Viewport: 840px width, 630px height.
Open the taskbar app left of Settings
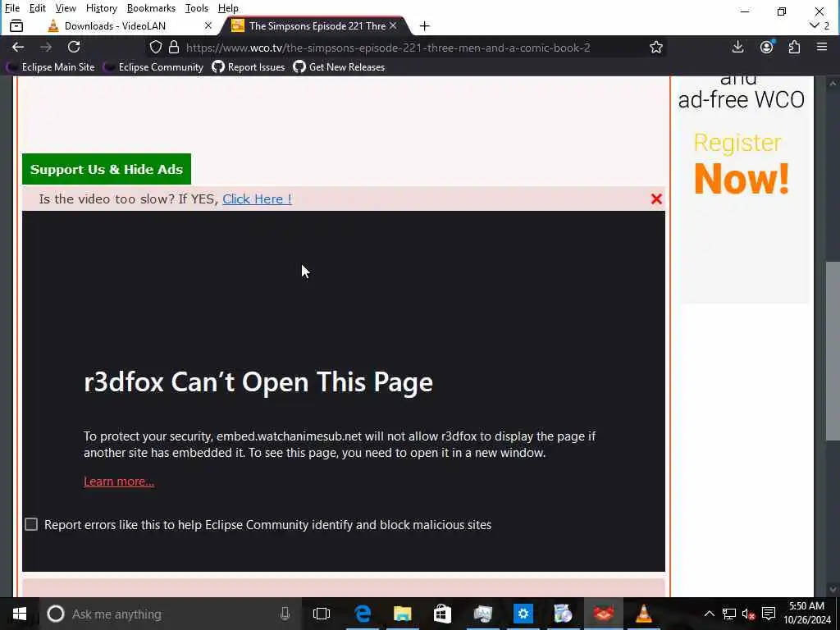482,614
